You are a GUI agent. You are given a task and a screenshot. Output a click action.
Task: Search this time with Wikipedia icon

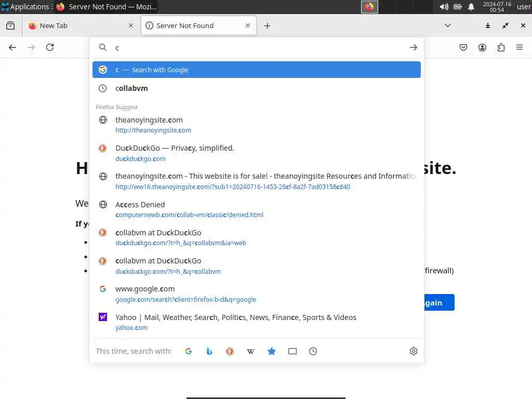(251, 351)
